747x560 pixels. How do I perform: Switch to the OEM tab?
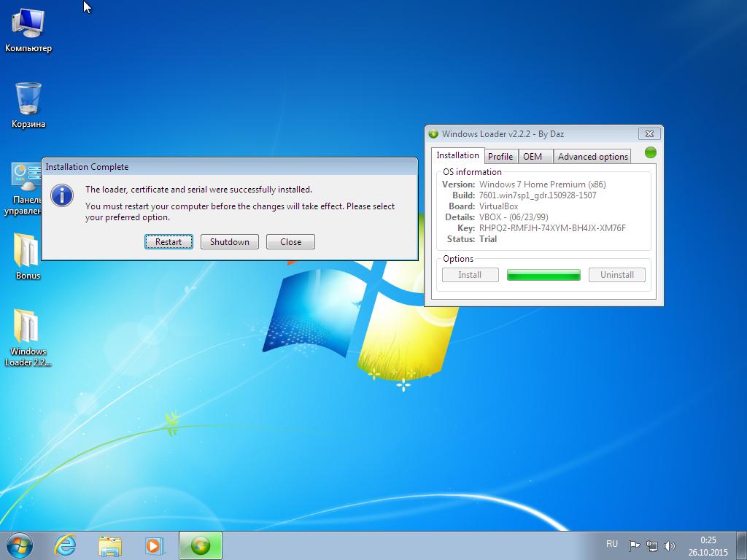coord(533,157)
